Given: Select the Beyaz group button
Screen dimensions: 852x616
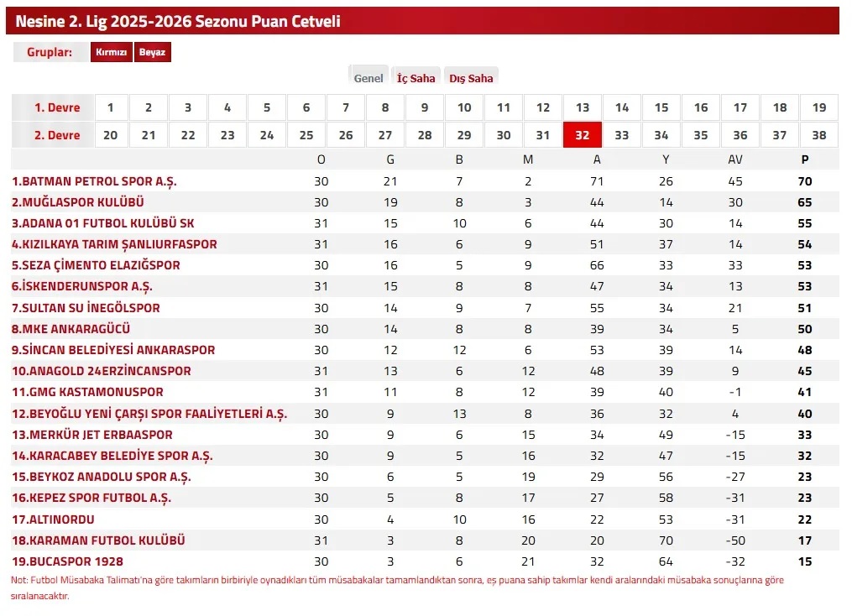Looking at the screenshot, I should (153, 52).
